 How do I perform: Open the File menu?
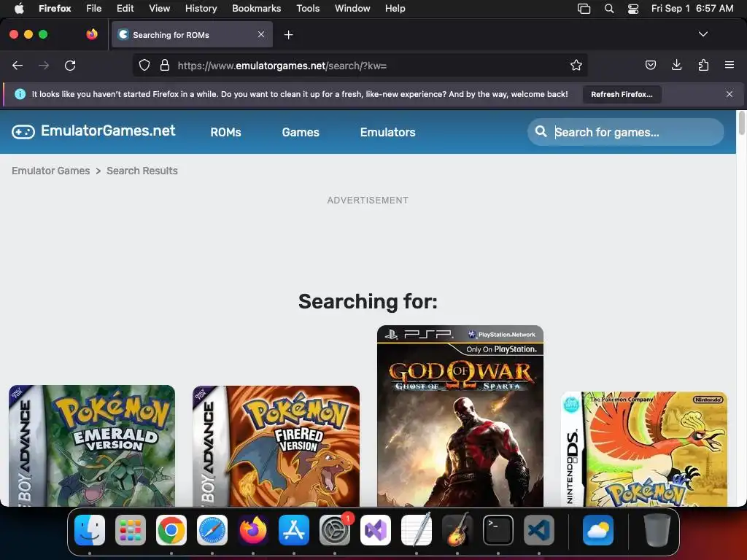tap(94, 8)
